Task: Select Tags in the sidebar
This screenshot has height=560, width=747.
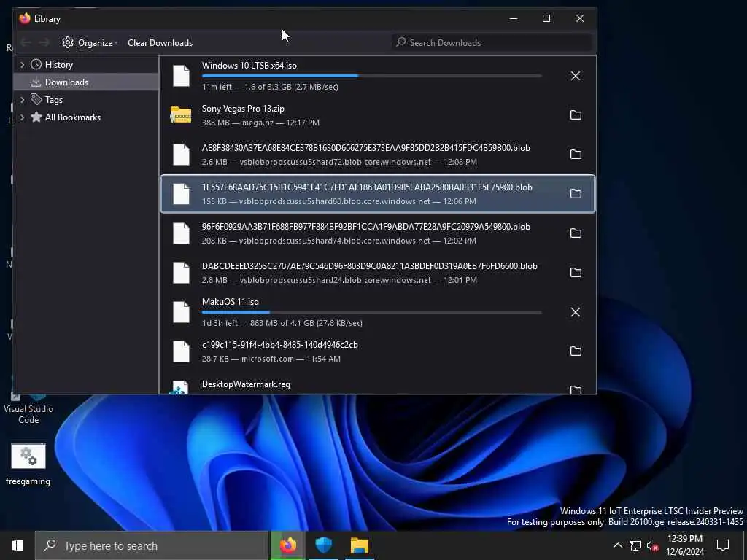Action: [87, 99]
